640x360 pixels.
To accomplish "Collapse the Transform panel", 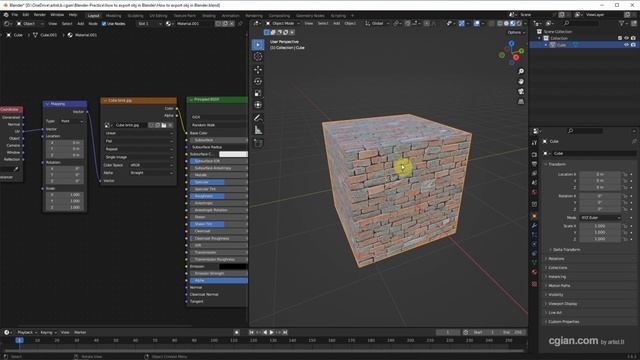I will [x=556, y=164].
